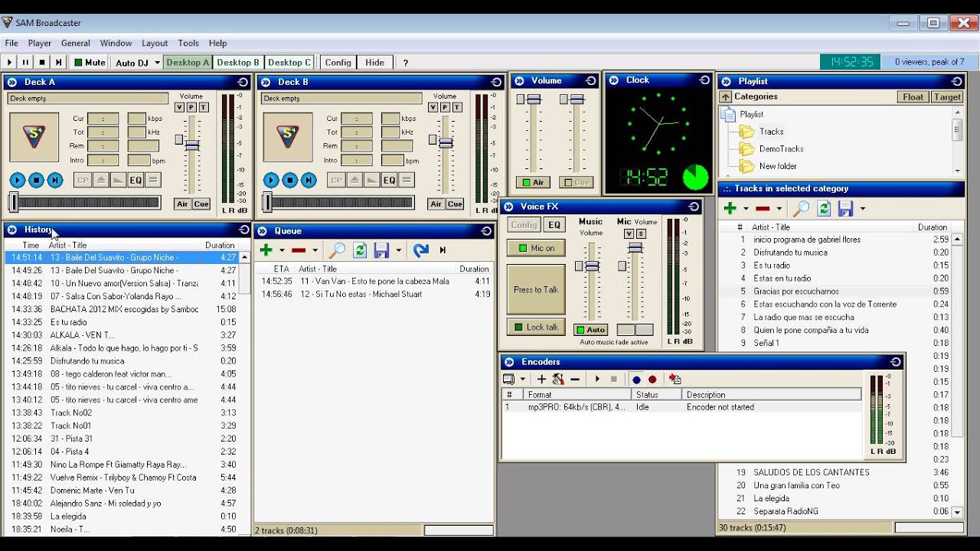
Task: Hold the Press to Talk button
Action: tap(536, 289)
